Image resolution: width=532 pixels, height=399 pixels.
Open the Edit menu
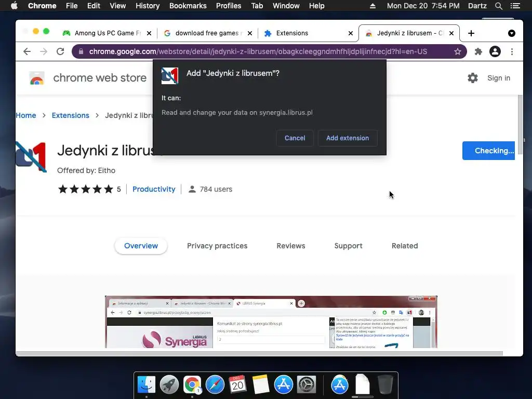tap(94, 6)
